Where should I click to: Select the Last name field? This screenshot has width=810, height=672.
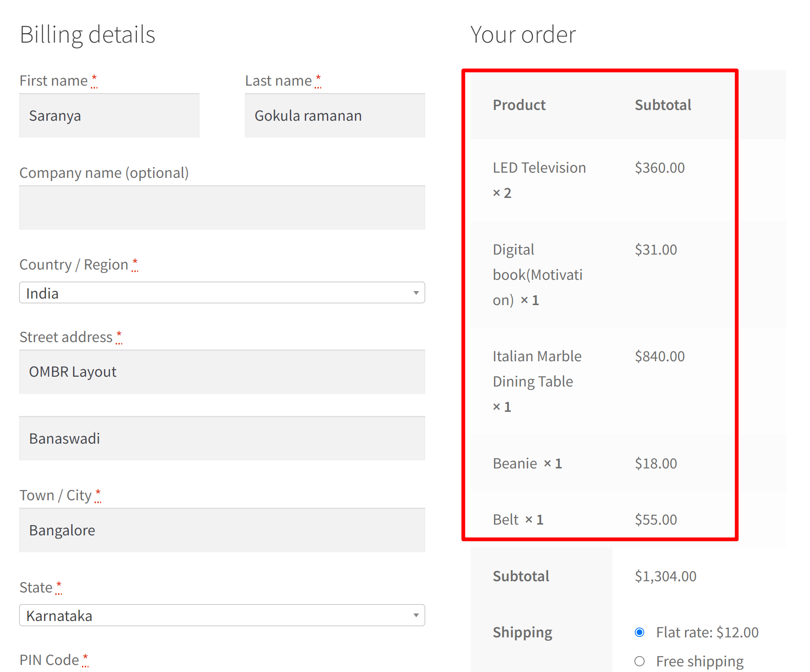(x=334, y=115)
